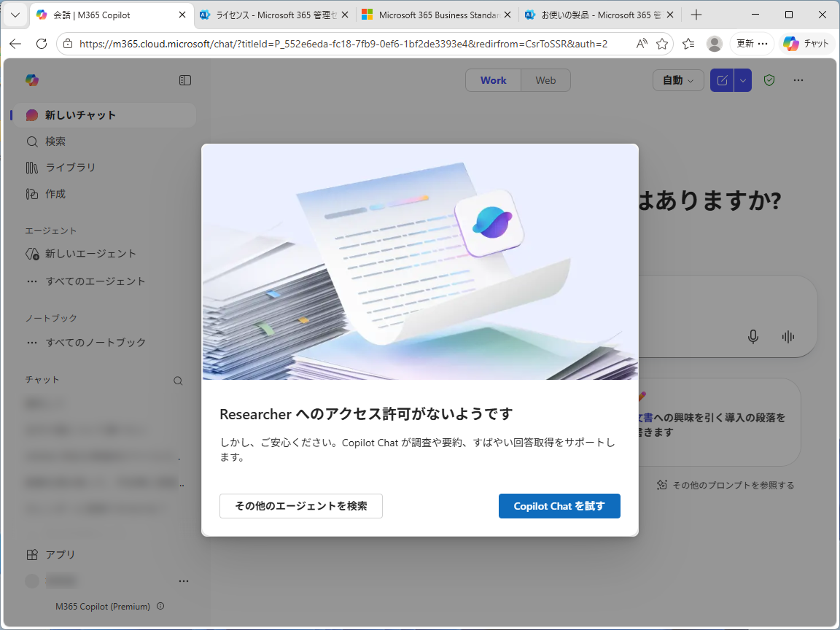This screenshot has width=840, height=630.
Task: Expand the chevron beside the compose button
Action: [x=742, y=80]
